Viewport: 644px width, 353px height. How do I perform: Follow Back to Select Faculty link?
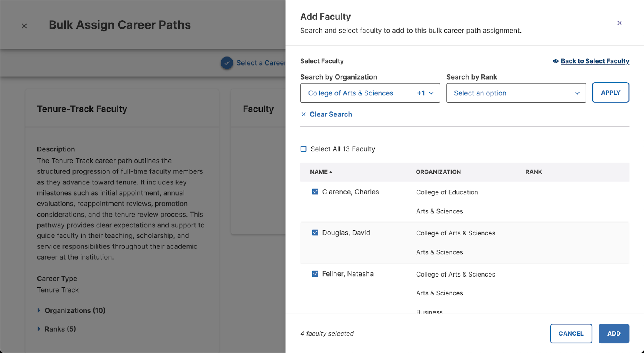click(x=595, y=61)
